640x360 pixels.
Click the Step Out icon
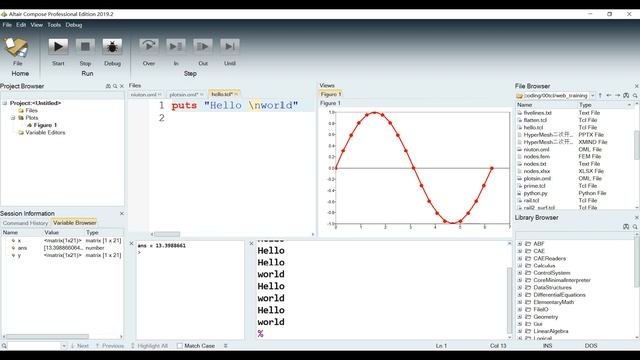203,47
